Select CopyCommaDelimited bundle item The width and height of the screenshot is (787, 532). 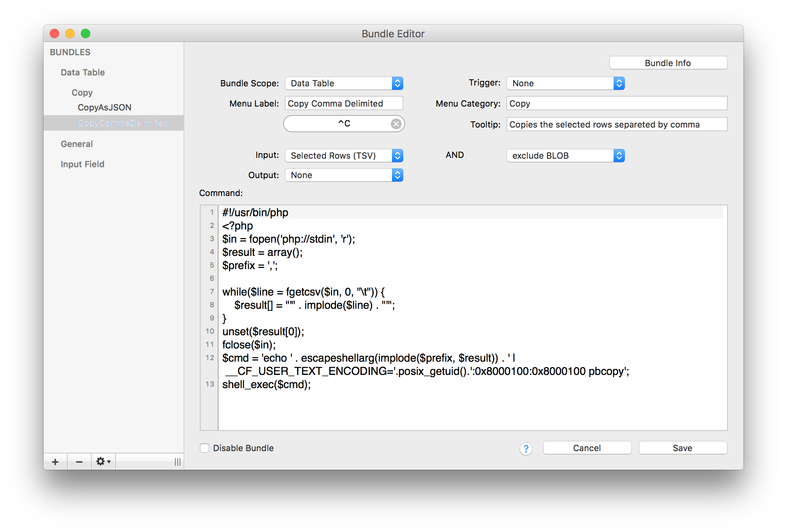pyautogui.click(x=122, y=123)
